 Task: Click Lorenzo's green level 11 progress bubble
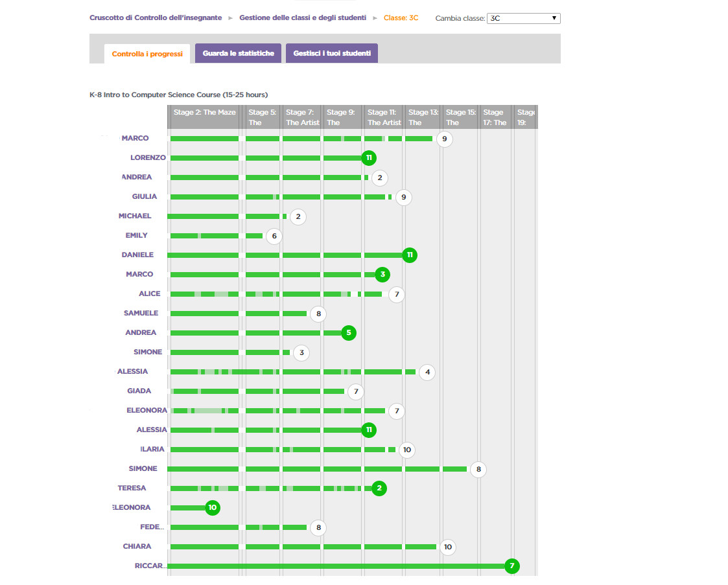tap(369, 157)
